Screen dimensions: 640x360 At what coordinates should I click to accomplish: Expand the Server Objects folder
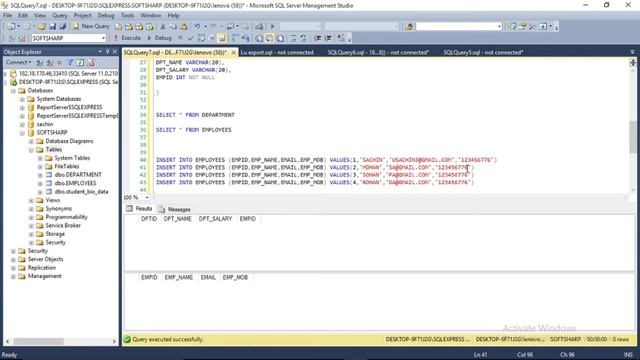pos(13,260)
